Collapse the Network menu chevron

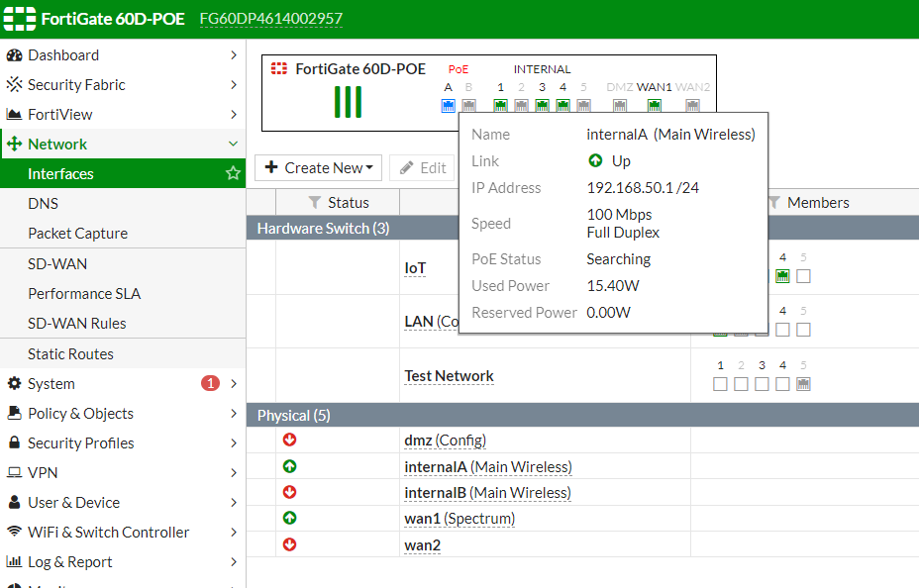click(234, 145)
